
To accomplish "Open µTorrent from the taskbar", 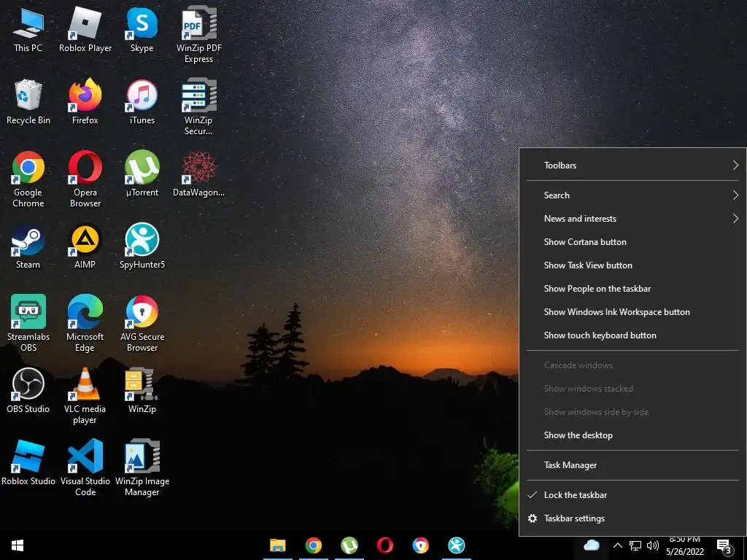I will [x=349, y=545].
